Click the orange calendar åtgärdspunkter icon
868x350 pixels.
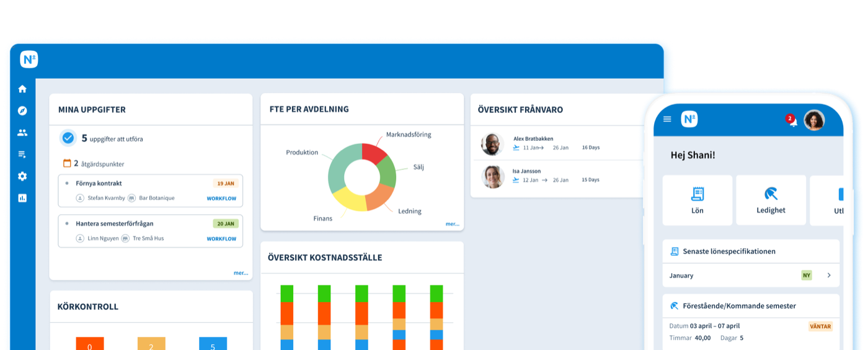coord(67,163)
